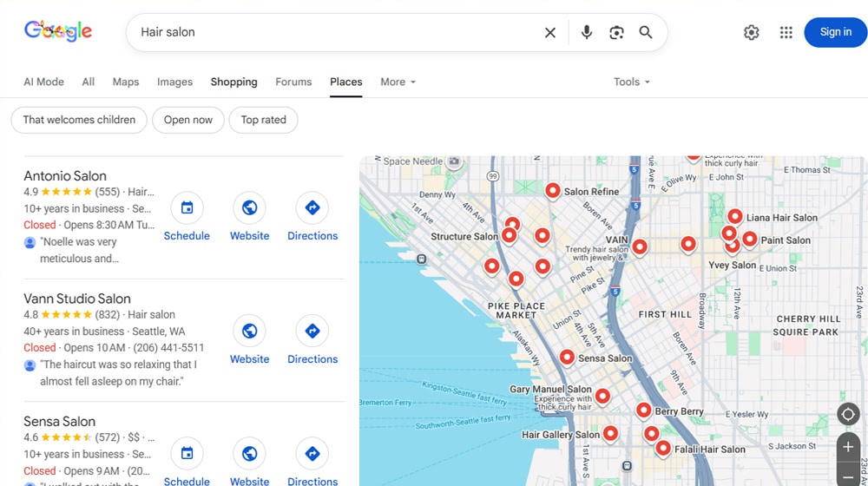This screenshot has width=868, height=486.
Task: Open Sensa Salon Website globe icon
Action: pyautogui.click(x=250, y=454)
